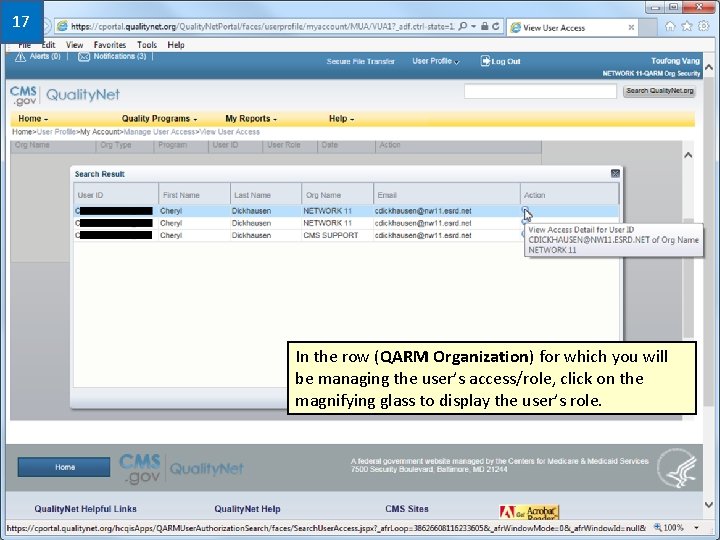
Task: Click the refresh page icon
Action: pos(496,26)
